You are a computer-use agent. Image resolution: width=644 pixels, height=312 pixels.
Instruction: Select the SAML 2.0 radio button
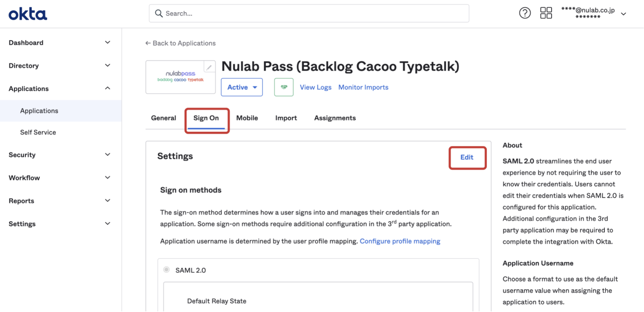[x=167, y=270]
